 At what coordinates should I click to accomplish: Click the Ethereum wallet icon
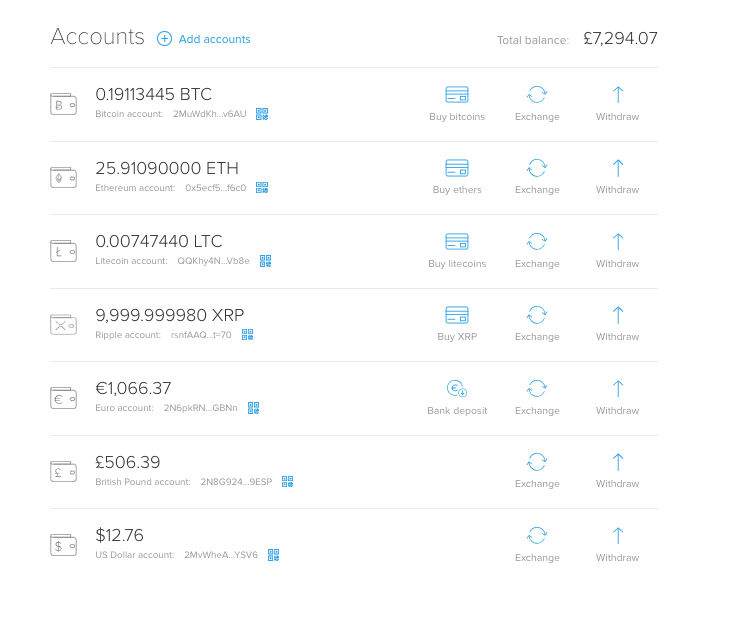[x=64, y=178]
